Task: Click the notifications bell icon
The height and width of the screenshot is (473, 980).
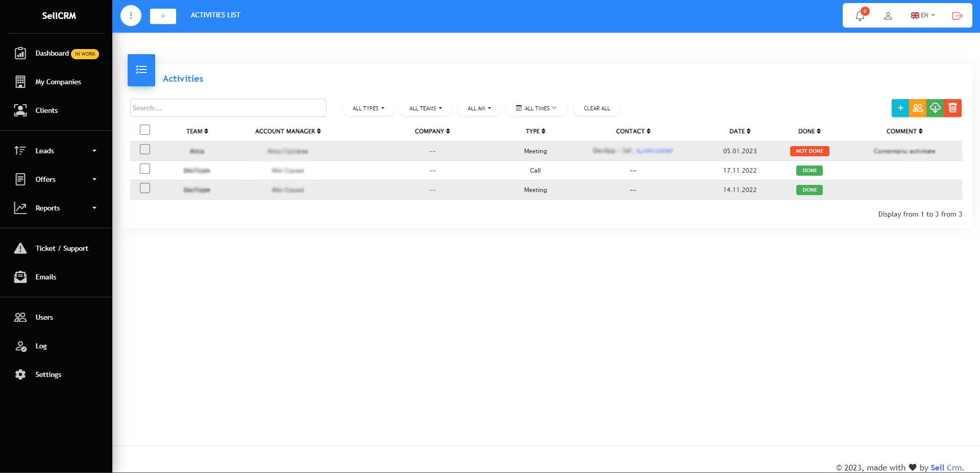Action: (860, 16)
